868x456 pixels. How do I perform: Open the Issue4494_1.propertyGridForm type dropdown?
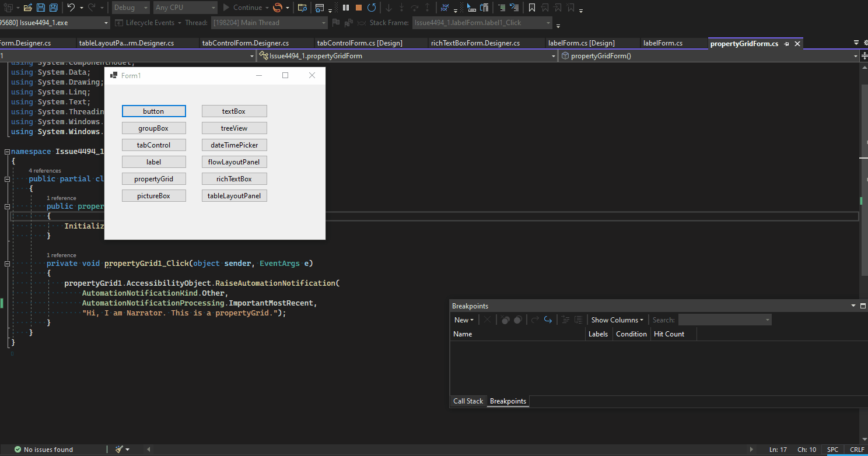pos(407,56)
